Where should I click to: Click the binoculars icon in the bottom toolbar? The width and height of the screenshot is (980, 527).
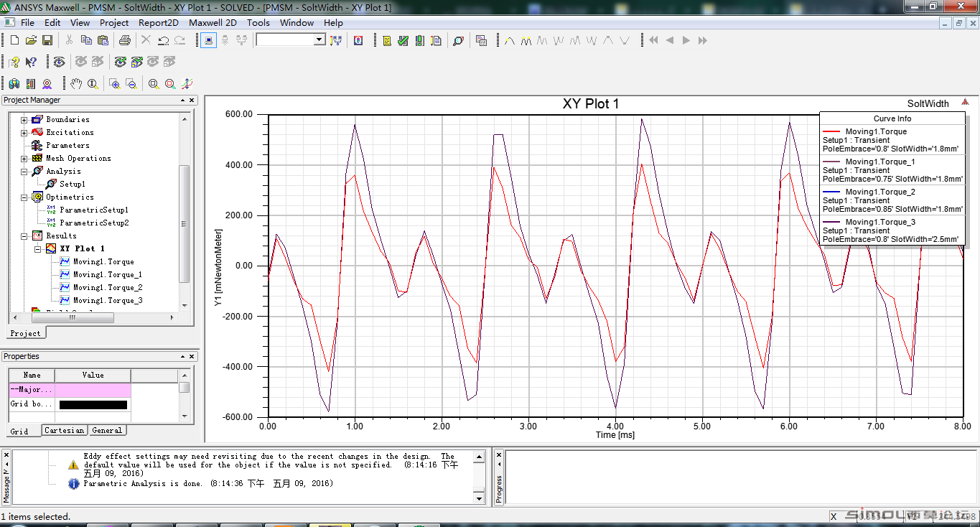click(14, 83)
